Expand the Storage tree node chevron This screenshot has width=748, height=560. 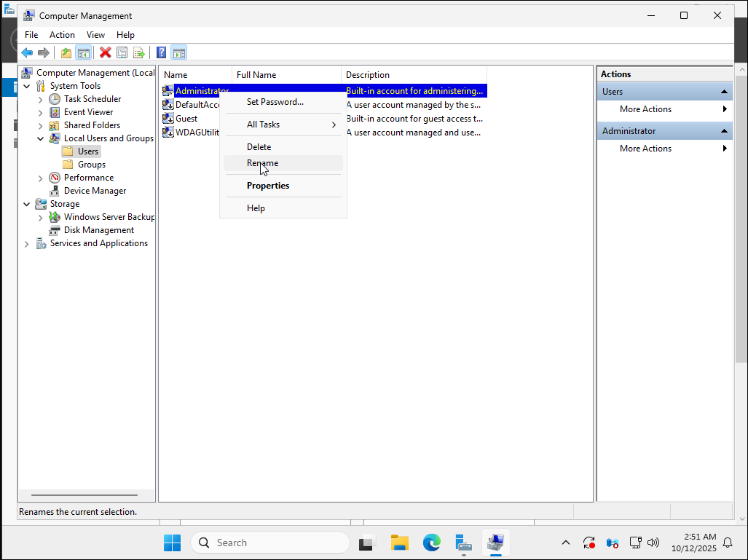pos(26,203)
